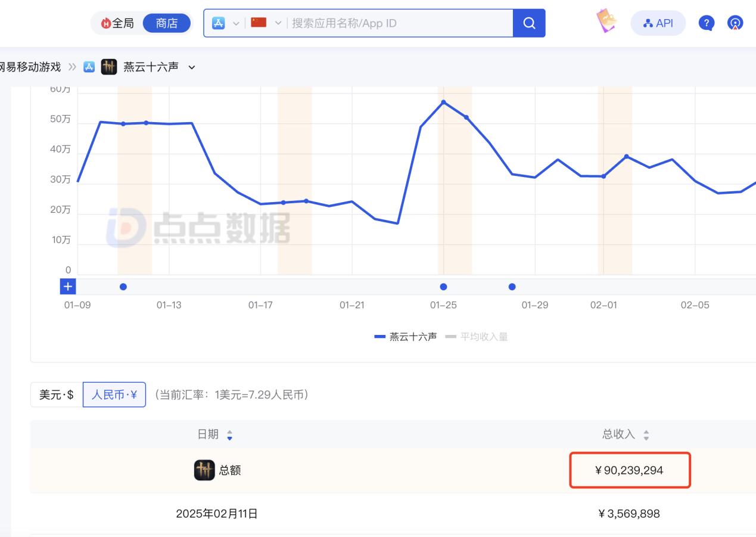Expand the 燕云十六声 app name dropdown
The height and width of the screenshot is (537, 756).
[192, 67]
